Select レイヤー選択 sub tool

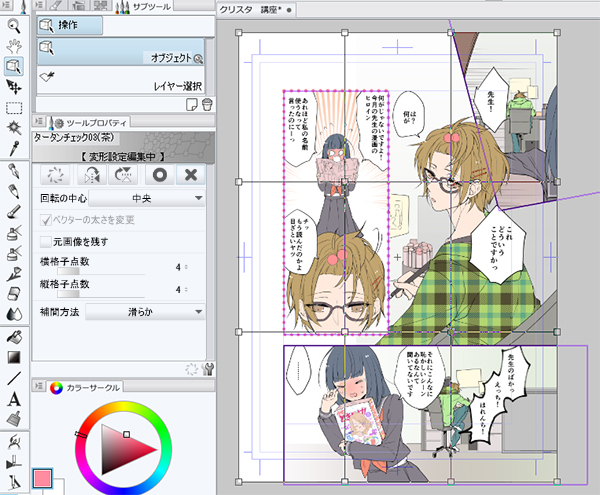click(x=121, y=80)
